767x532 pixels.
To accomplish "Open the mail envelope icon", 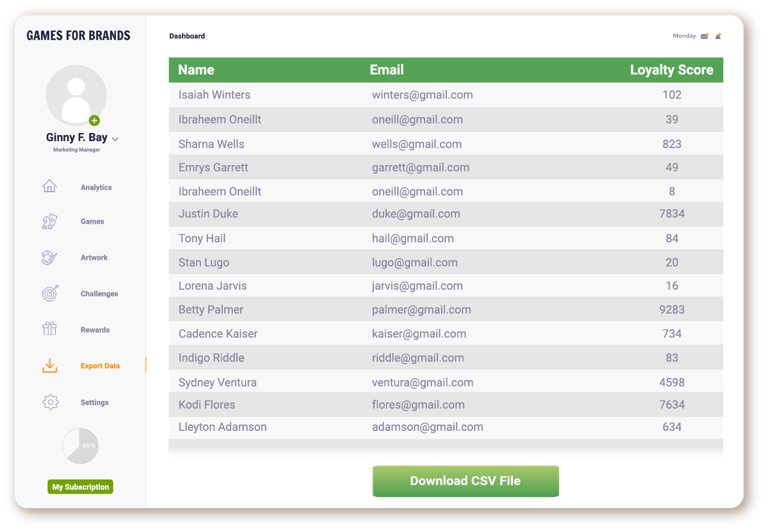I will tap(705, 36).
